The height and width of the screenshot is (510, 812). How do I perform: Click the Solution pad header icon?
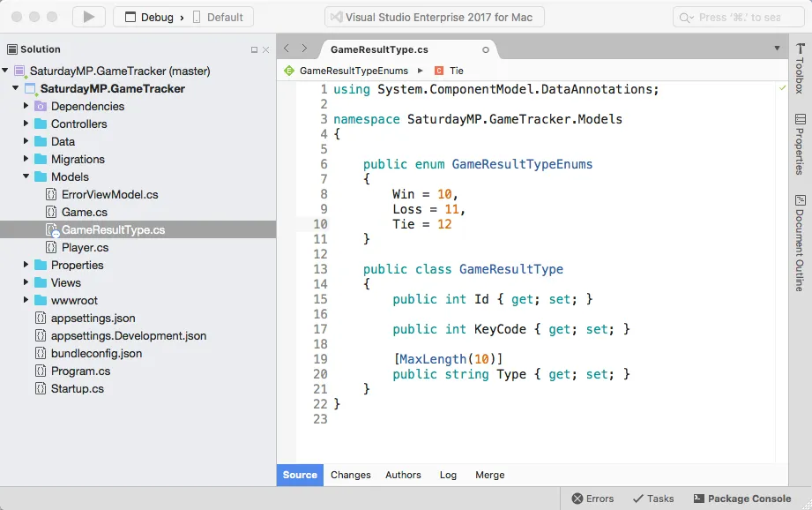click(x=12, y=49)
